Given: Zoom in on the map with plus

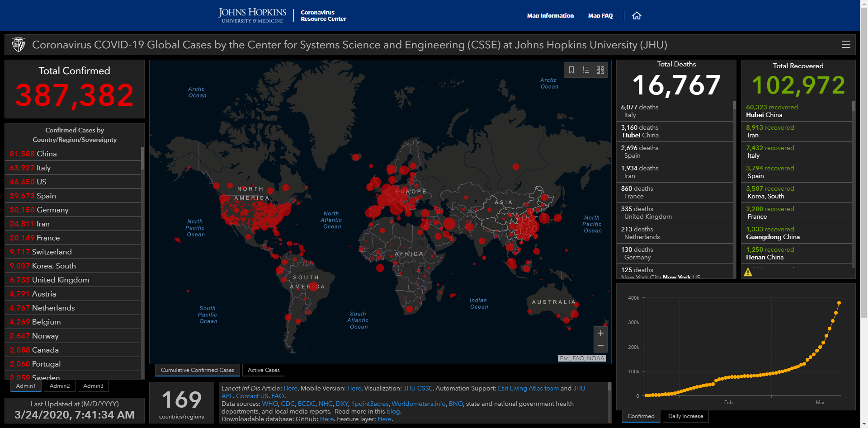Looking at the screenshot, I should pos(600,333).
